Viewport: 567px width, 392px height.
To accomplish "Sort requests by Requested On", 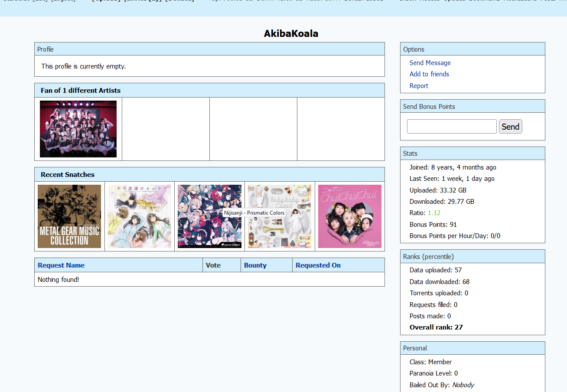I will [x=318, y=265].
